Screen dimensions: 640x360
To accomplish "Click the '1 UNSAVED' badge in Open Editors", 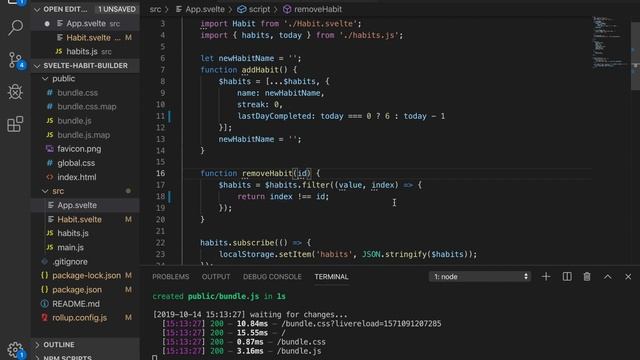I will 117,9.
